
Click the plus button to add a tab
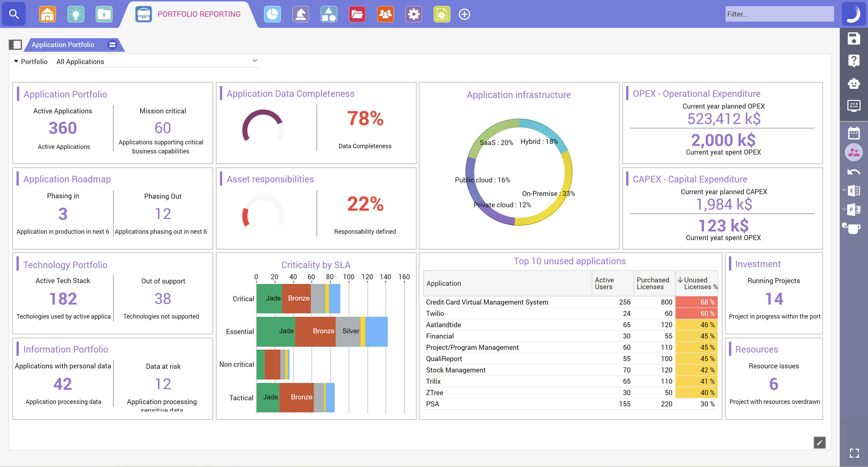coord(464,14)
